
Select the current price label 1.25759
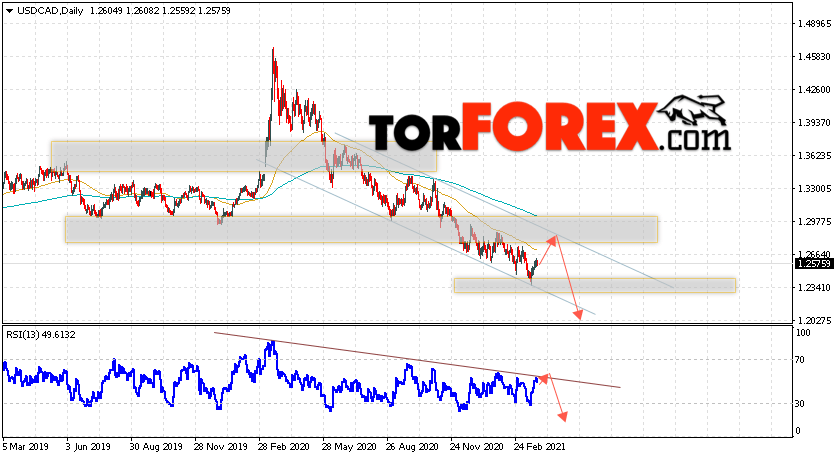tap(814, 263)
